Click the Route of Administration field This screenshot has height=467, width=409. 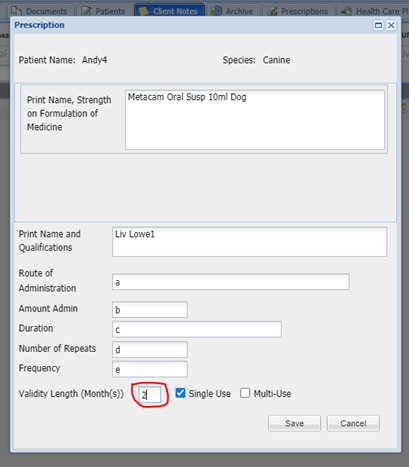pos(231,282)
